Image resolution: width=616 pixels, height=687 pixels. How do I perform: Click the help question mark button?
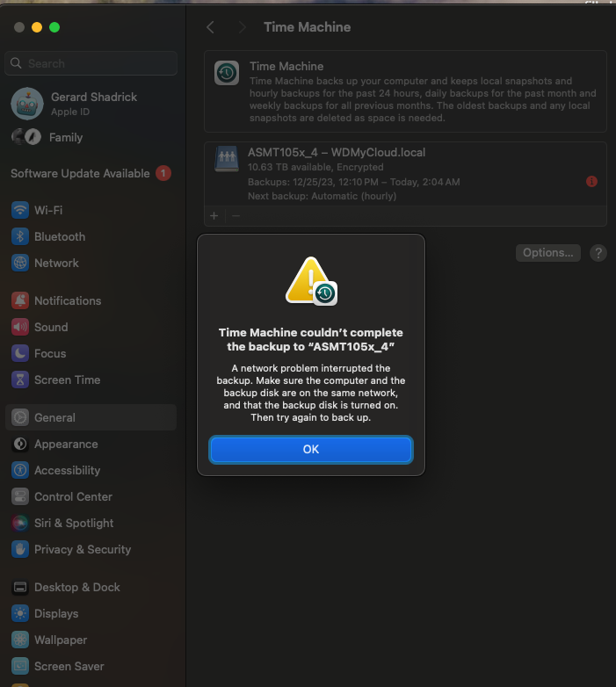click(598, 253)
